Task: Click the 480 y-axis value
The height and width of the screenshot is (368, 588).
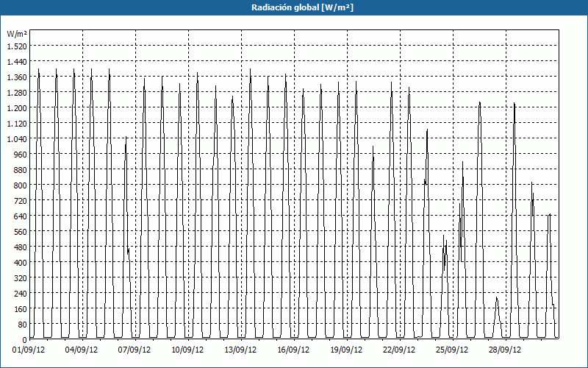Action: click(21, 247)
